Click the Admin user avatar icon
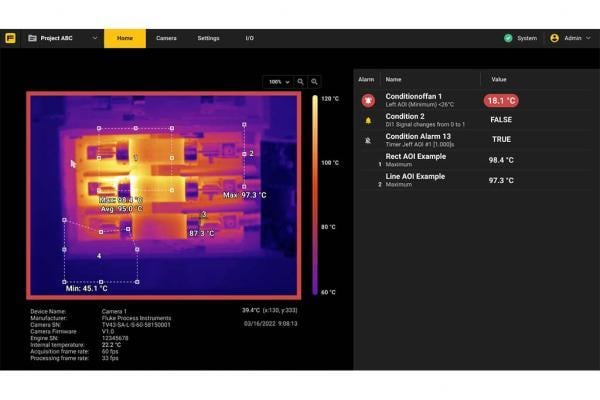Screen dimensions: 600x400 tap(554, 38)
